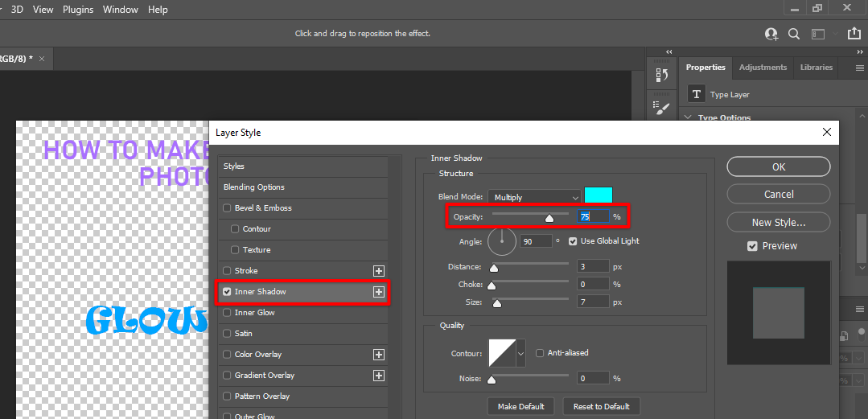Image resolution: width=868 pixels, height=419 pixels.
Task: Click the search magnifier icon
Action: [x=794, y=34]
